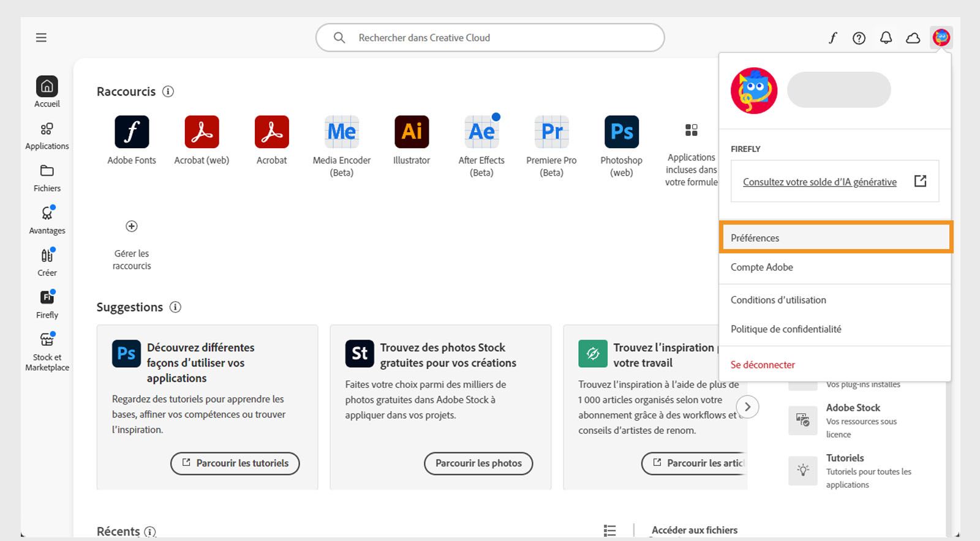Open Applications in the sidebar
The height and width of the screenshot is (541, 980).
click(x=47, y=136)
